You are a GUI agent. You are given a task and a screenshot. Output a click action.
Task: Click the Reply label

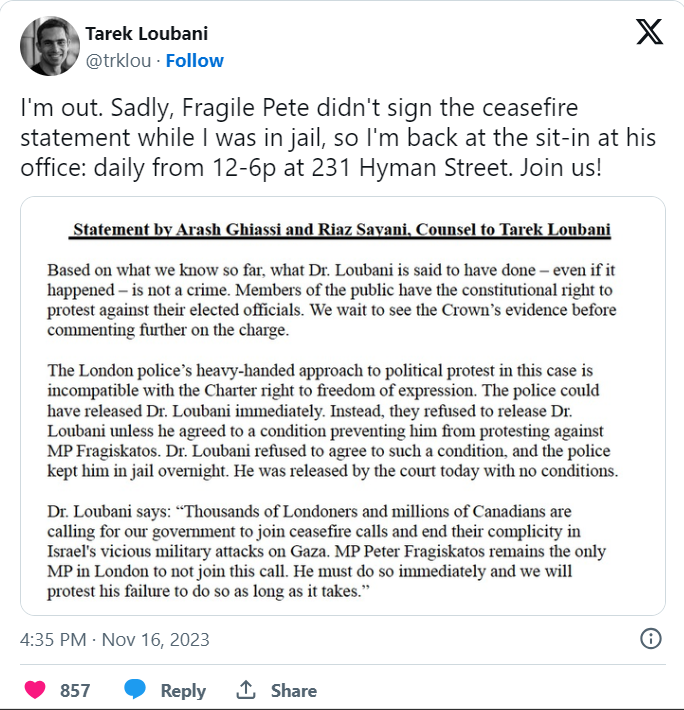tap(183, 691)
